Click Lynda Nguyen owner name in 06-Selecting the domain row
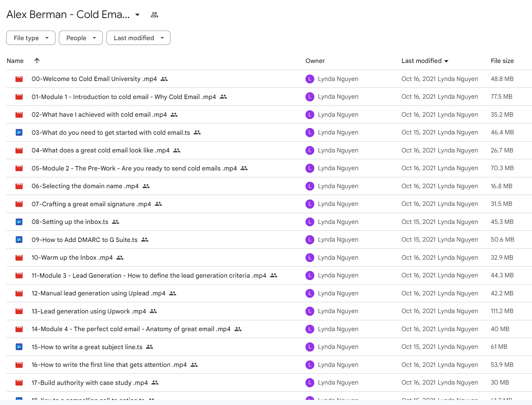 click(x=338, y=186)
